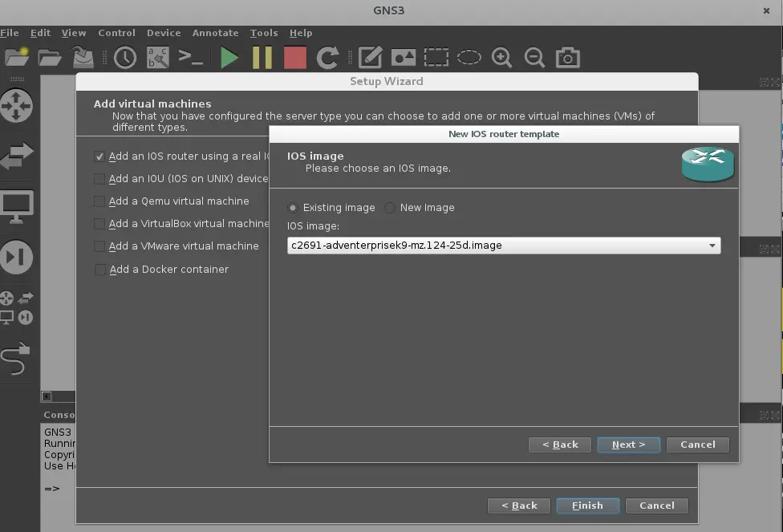Screen dimensions: 783x532
Task: Browse end devices using the monitor icon
Action: 17,206
